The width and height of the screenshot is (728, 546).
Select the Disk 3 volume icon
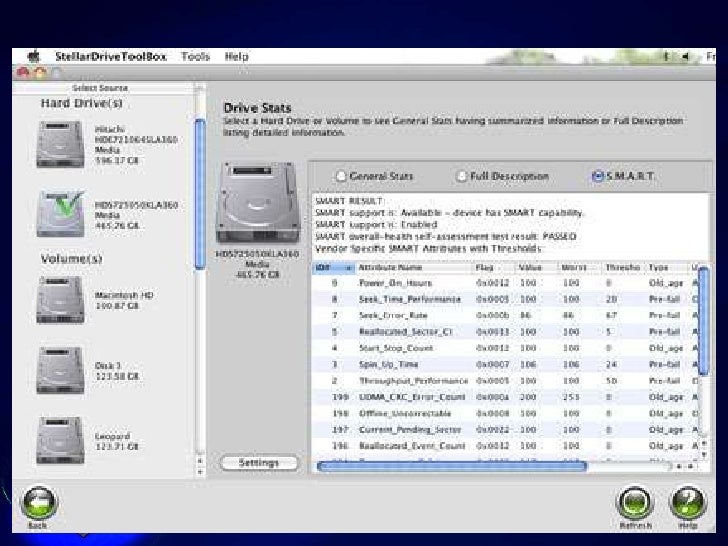(x=60, y=370)
